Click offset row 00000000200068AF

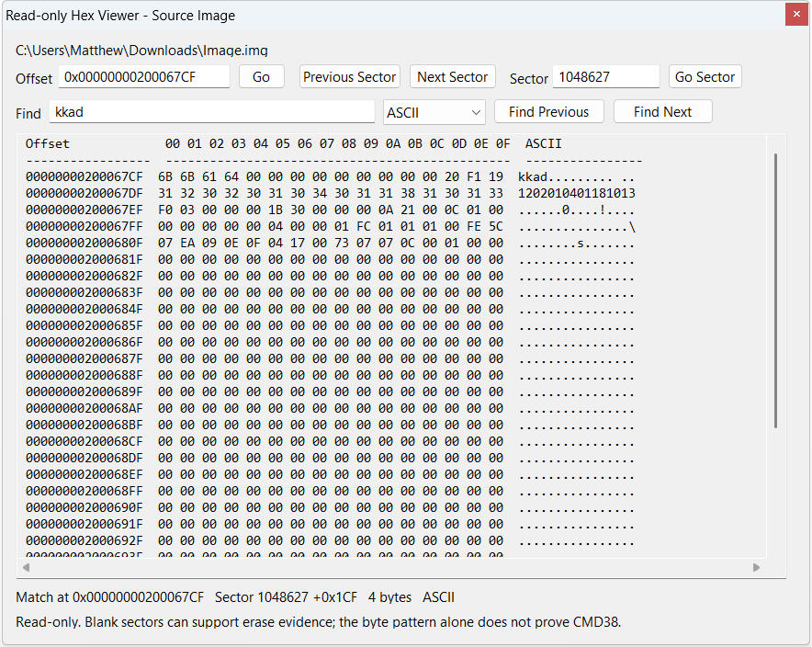click(x=331, y=409)
